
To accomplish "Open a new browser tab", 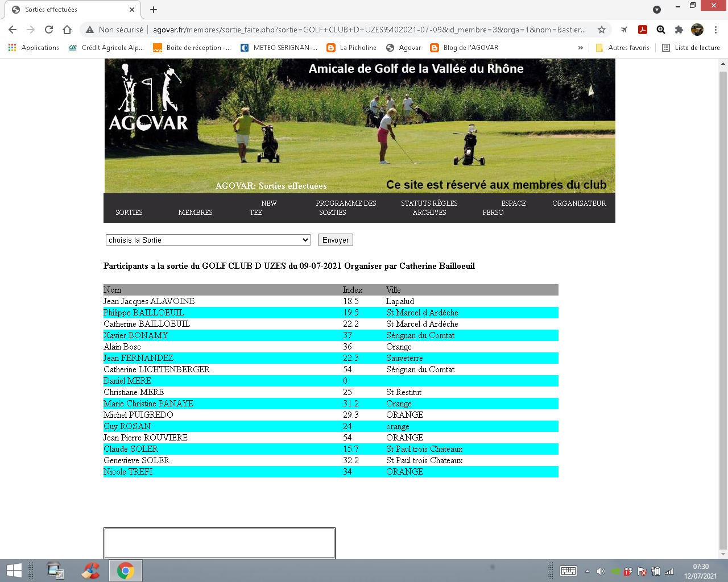I will tap(154, 10).
